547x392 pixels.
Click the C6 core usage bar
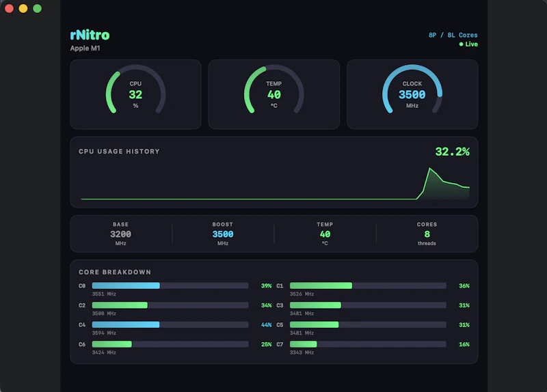point(170,344)
